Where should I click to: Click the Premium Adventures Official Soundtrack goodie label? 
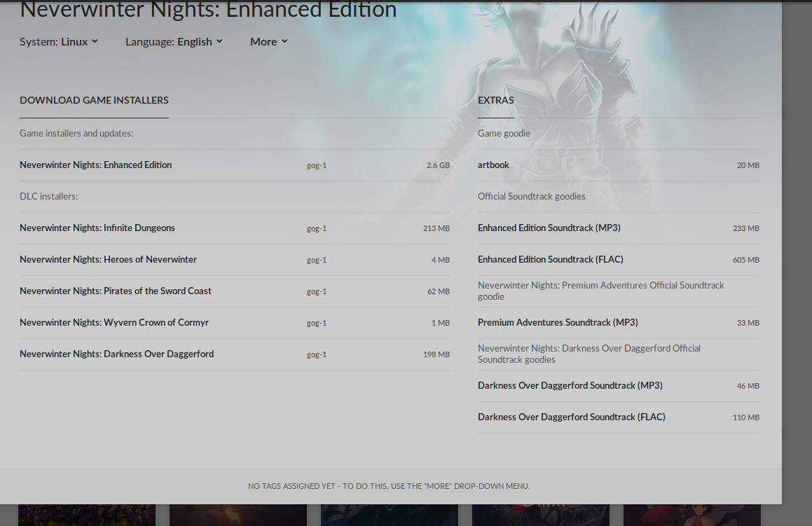pyautogui.click(x=600, y=291)
